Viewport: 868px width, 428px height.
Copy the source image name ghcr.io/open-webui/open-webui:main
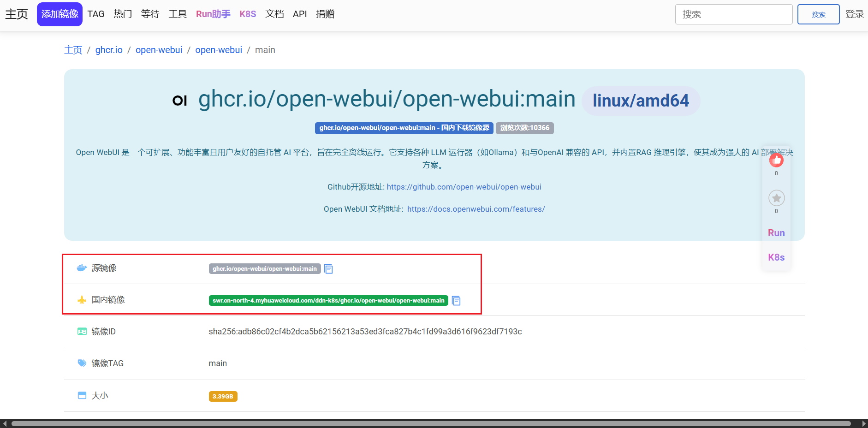click(x=328, y=269)
